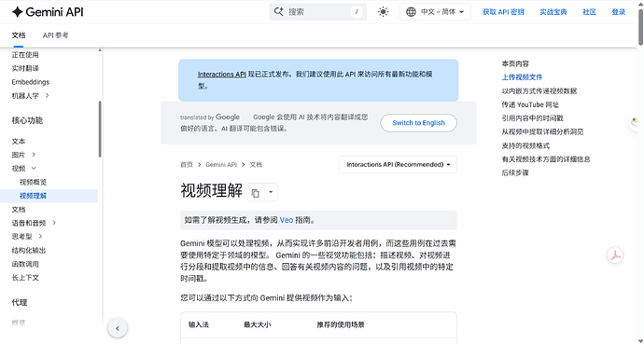The image size is (644, 344).
Task: Click the 输入法 table header
Action: point(199,324)
